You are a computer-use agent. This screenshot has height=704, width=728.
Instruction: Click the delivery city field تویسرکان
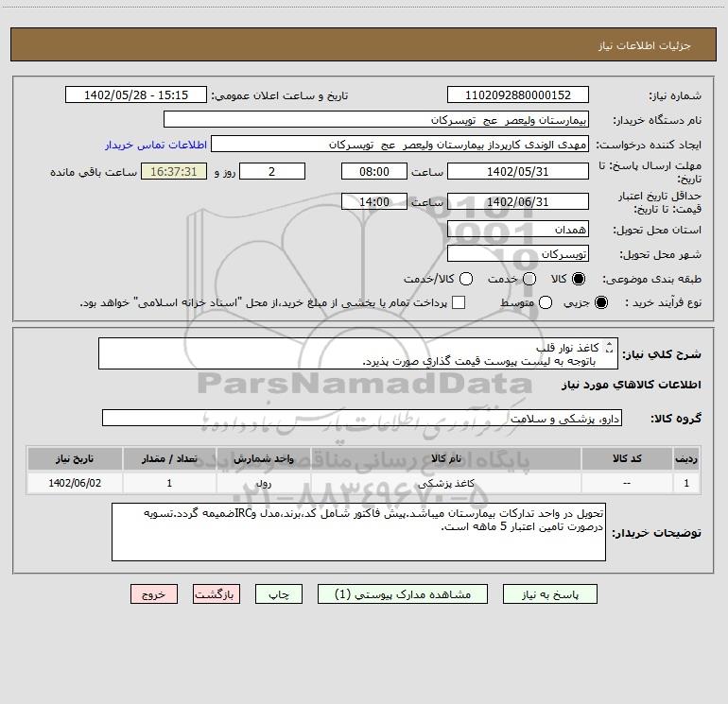[518, 253]
